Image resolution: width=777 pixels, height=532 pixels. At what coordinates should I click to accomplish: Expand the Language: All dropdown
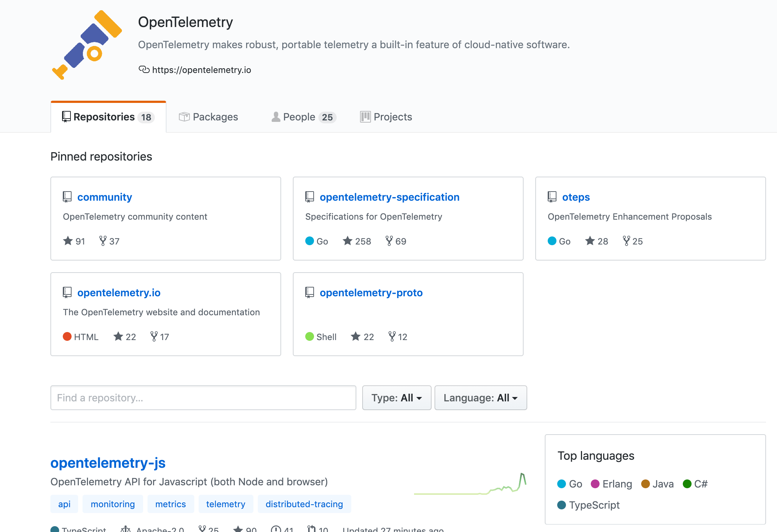pyautogui.click(x=481, y=398)
